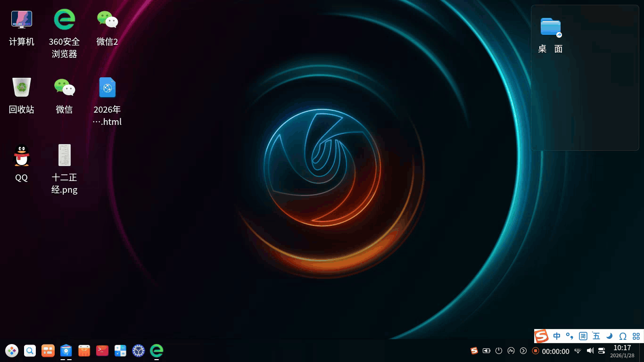Expand hidden system tray icons
This screenshot has width=644, height=362.
point(523,351)
